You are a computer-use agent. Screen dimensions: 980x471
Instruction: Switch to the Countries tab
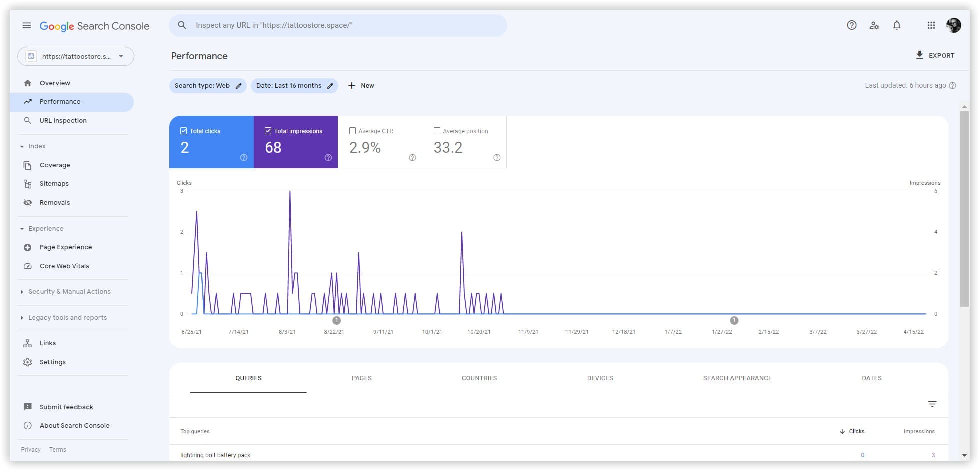[479, 378]
